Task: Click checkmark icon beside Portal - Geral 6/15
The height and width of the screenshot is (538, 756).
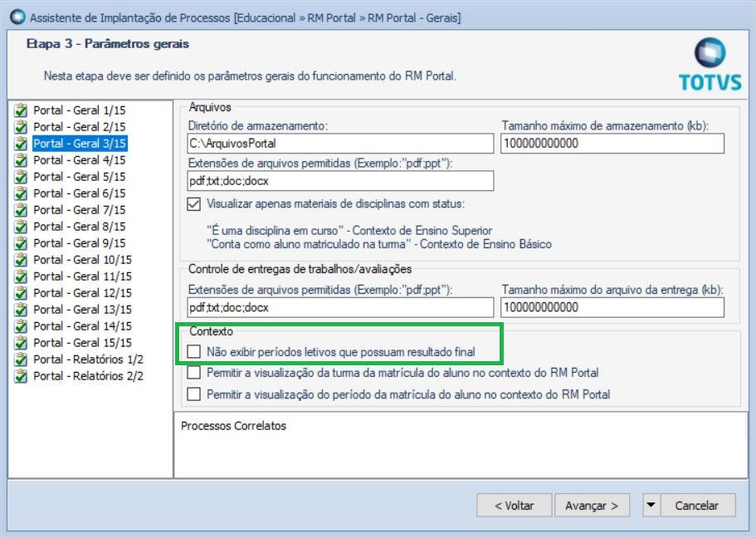Action: click(x=21, y=193)
